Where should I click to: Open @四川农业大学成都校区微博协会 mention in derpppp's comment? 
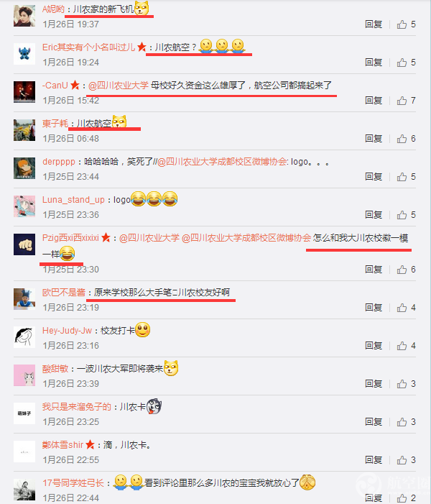pos(222,162)
